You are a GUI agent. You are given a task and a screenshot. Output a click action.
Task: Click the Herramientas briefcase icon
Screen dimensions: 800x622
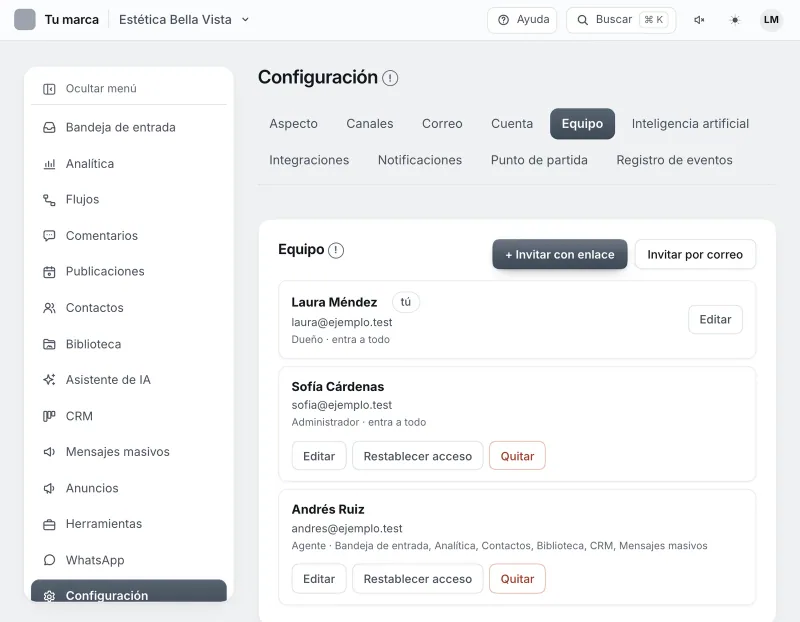click(49, 525)
